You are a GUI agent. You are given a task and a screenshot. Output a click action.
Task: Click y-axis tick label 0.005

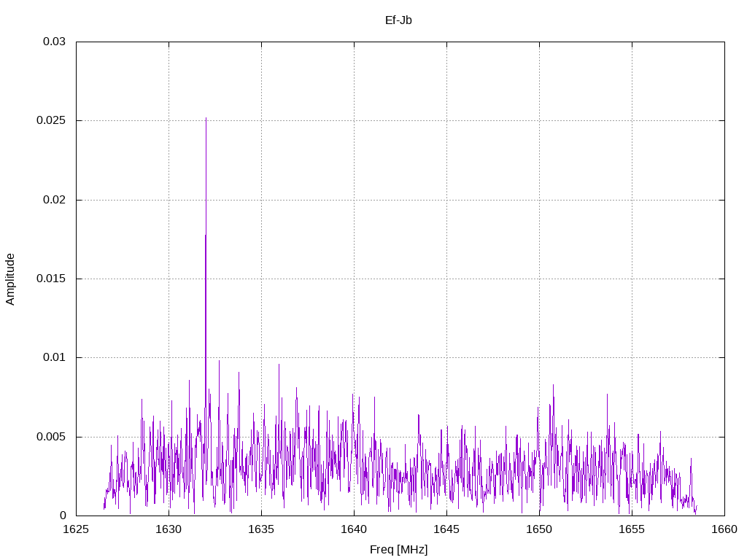tap(51, 437)
